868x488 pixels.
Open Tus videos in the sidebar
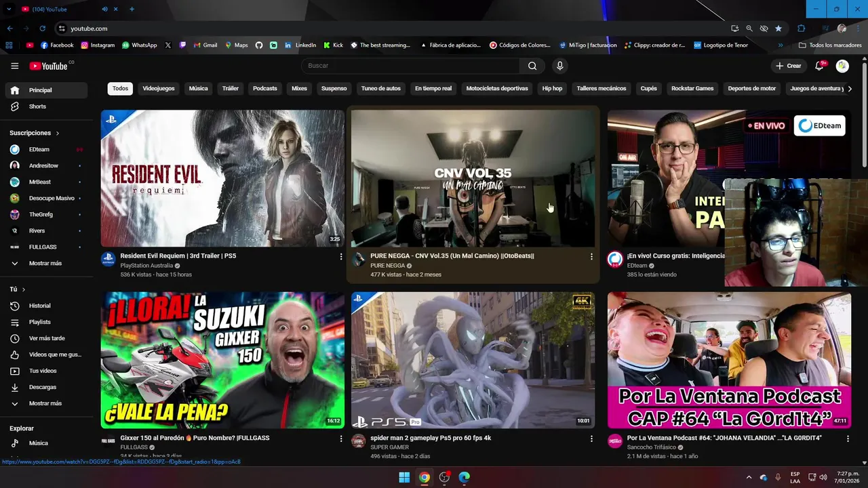click(46, 371)
